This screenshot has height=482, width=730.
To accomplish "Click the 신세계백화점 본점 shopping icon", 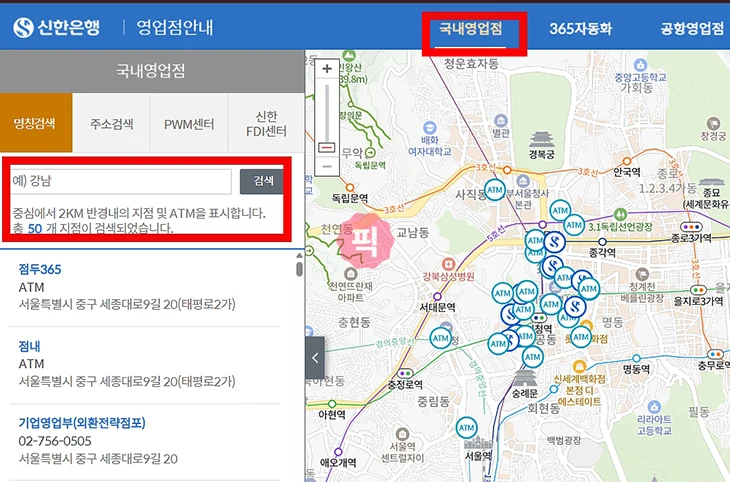I will (579, 366).
